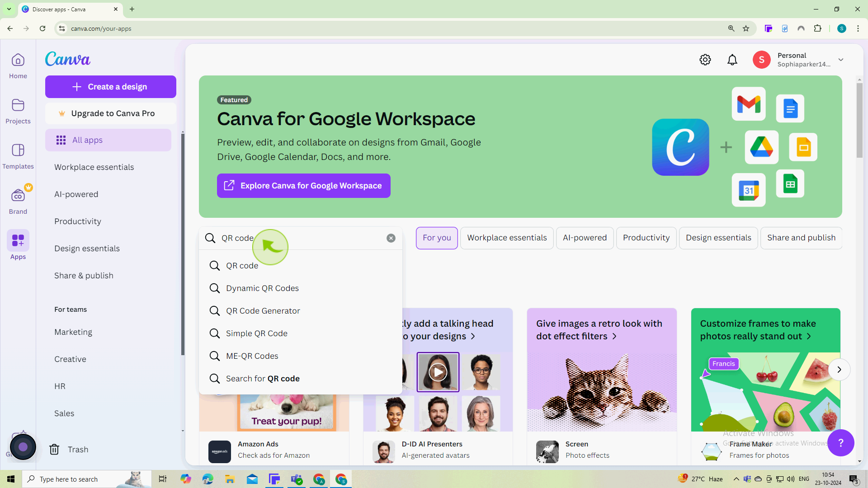Expand the Personal account dropdown

pos(841,60)
